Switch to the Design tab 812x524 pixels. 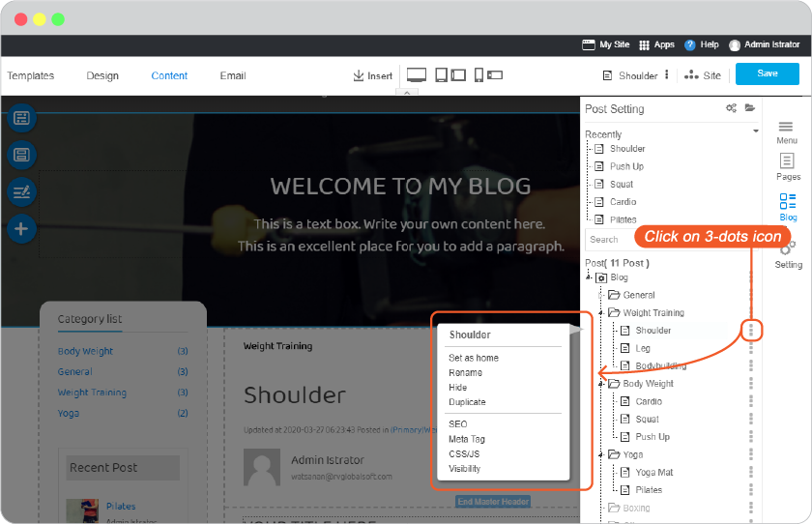tap(102, 75)
